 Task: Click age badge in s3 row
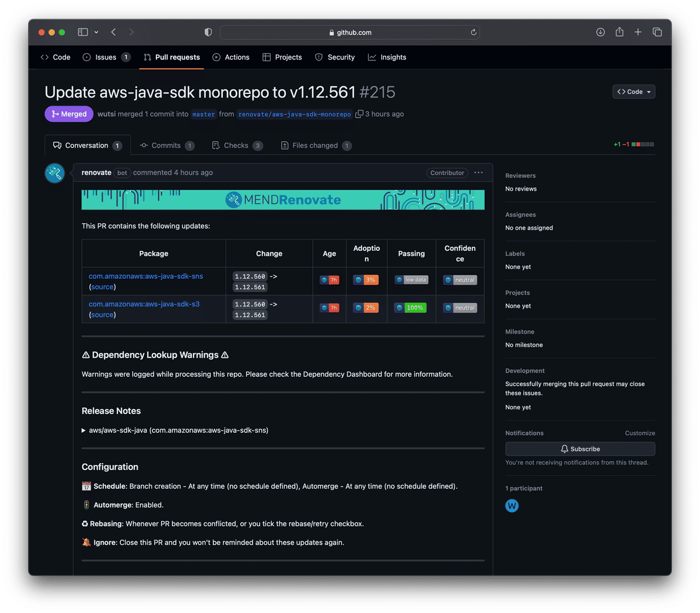329,308
